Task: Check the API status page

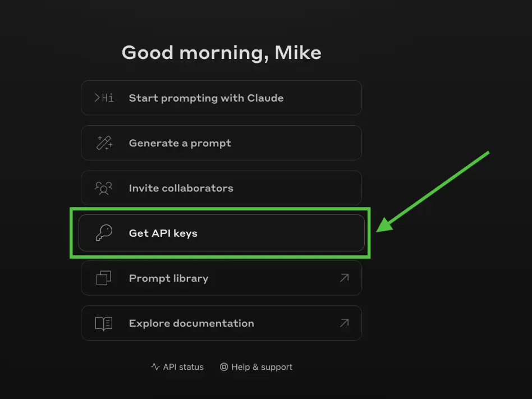Action: [177, 366]
